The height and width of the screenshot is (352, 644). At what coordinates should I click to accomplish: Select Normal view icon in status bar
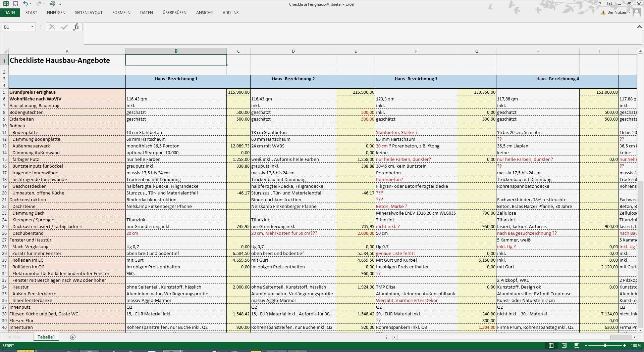pos(551,345)
